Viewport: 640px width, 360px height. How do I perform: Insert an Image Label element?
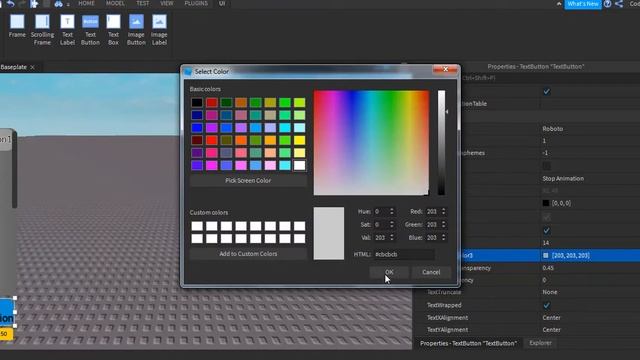coord(159,30)
